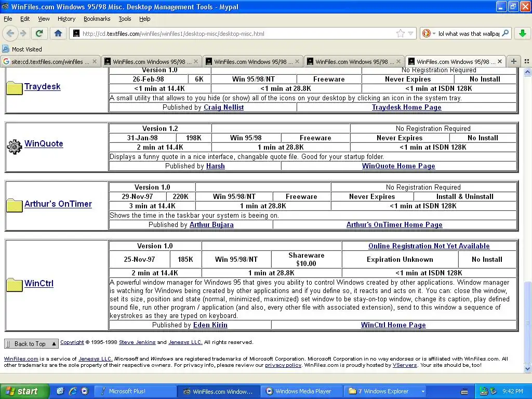Close the currently active WinFiles tab
This screenshot has height=399, width=532.
tap(500, 61)
